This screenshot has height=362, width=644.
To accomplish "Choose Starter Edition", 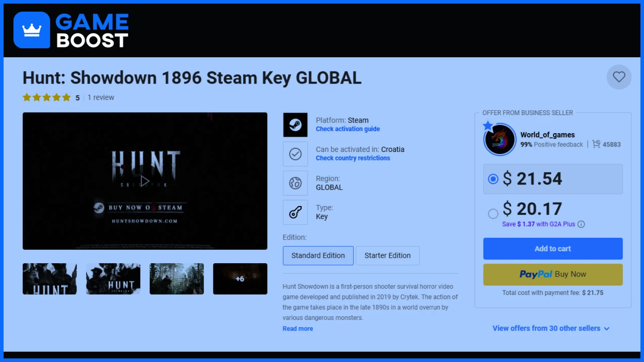I will (x=387, y=256).
